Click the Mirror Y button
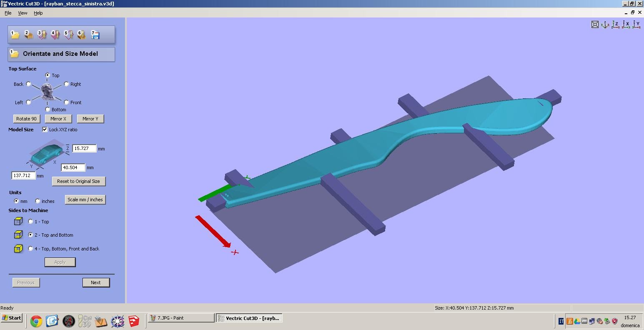644x330 pixels. [90, 119]
